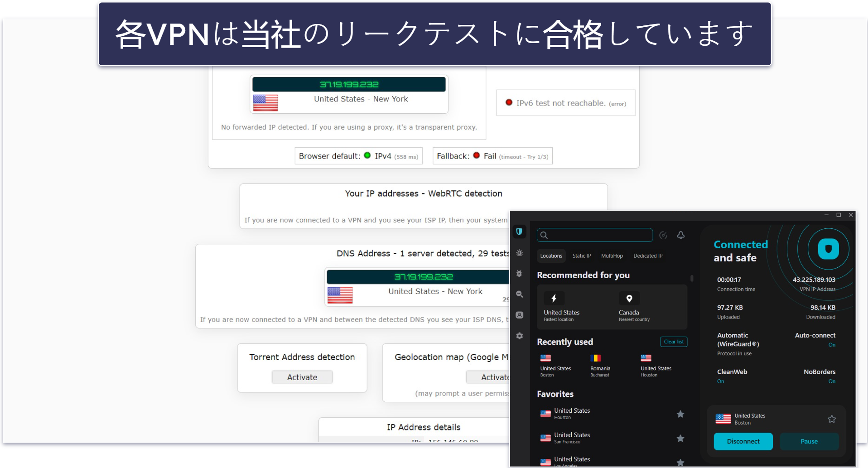Screen dimensions: 868x468
Task: Toggle NoBorders On setting
Action: pyautogui.click(x=832, y=381)
